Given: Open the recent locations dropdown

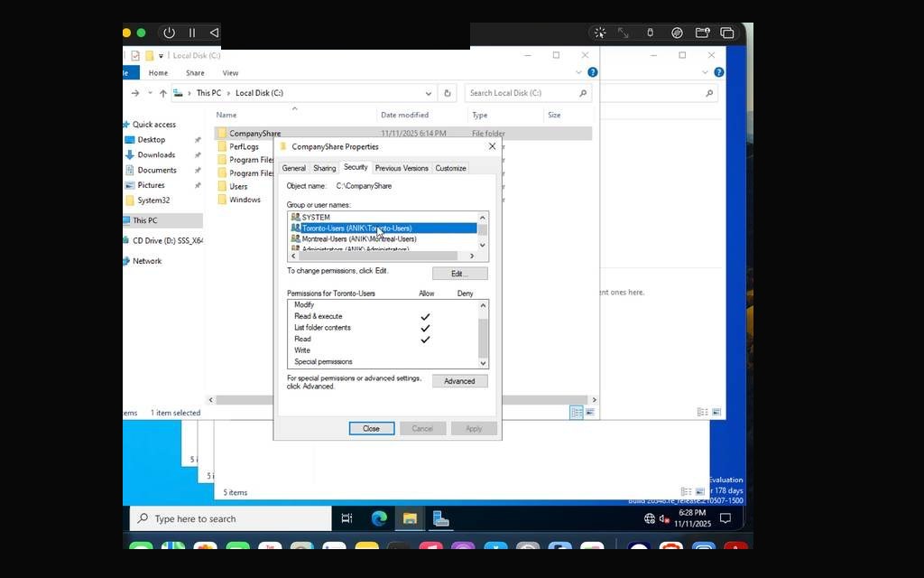Looking at the screenshot, I should 151,93.
